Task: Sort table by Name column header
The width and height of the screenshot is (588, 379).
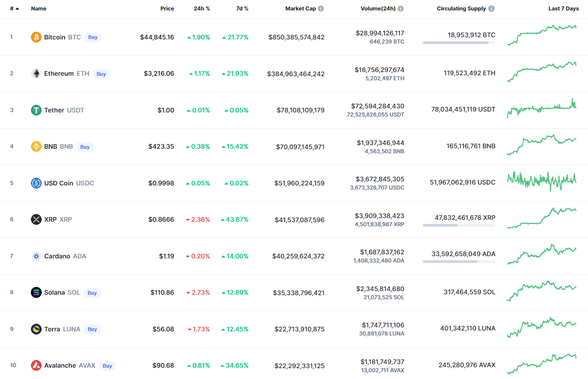Action: point(39,9)
